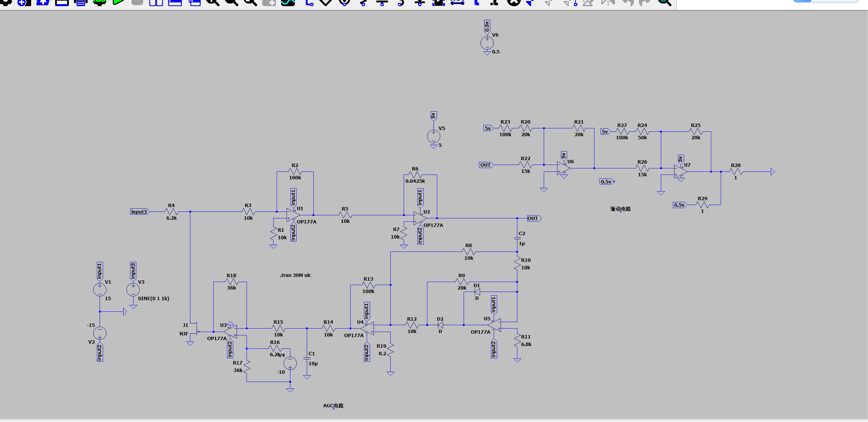The height and width of the screenshot is (422, 868).
Task: Click the op-amp U2 symbol
Action: coord(420,218)
